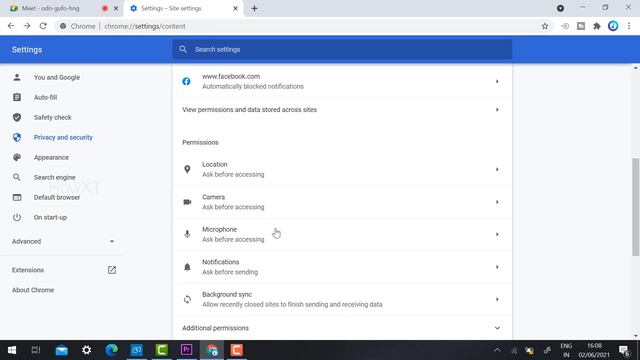Open Auto-fill section
The height and width of the screenshot is (360, 640).
tap(45, 97)
